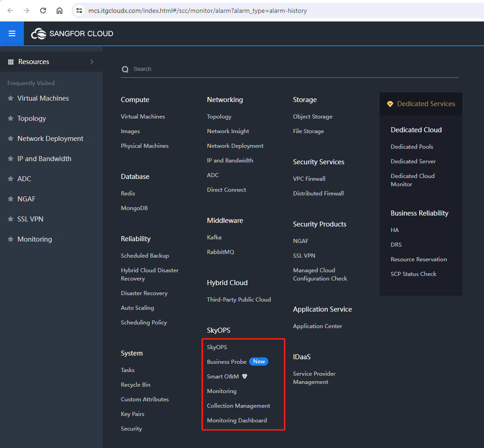Open the hamburger navigation menu
This screenshot has height=448, width=484.
pos(11,33)
